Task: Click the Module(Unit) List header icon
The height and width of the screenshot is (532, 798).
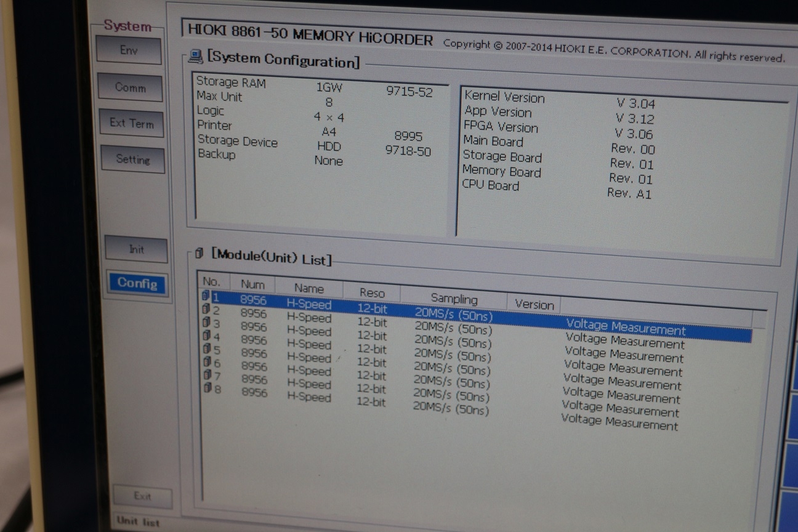Action: [x=199, y=253]
